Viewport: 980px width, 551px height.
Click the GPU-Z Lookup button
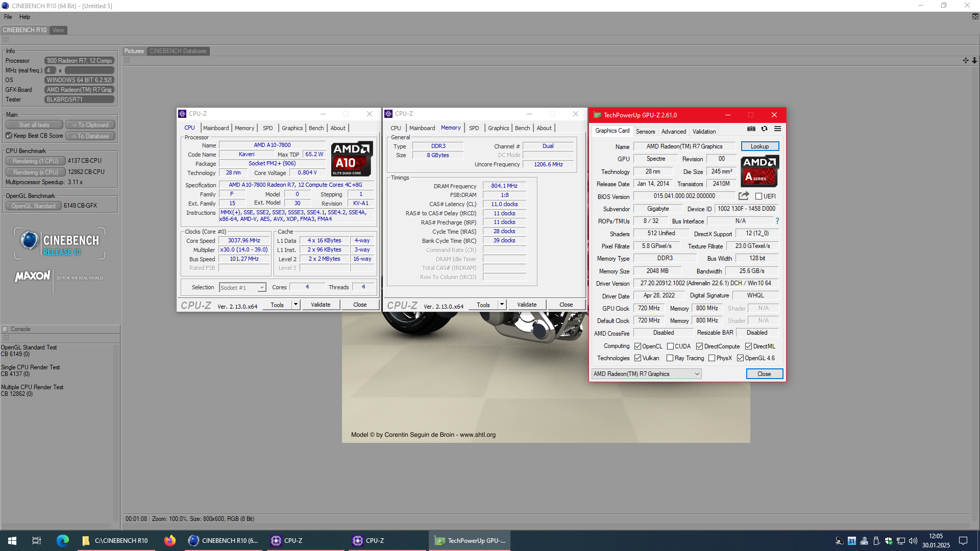pyautogui.click(x=759, y=146)
